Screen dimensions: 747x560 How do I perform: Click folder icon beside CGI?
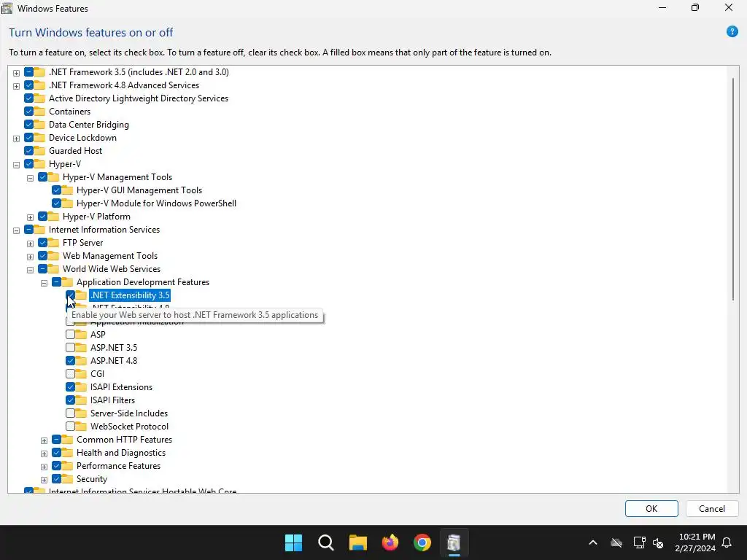click(x=82, y=374)
